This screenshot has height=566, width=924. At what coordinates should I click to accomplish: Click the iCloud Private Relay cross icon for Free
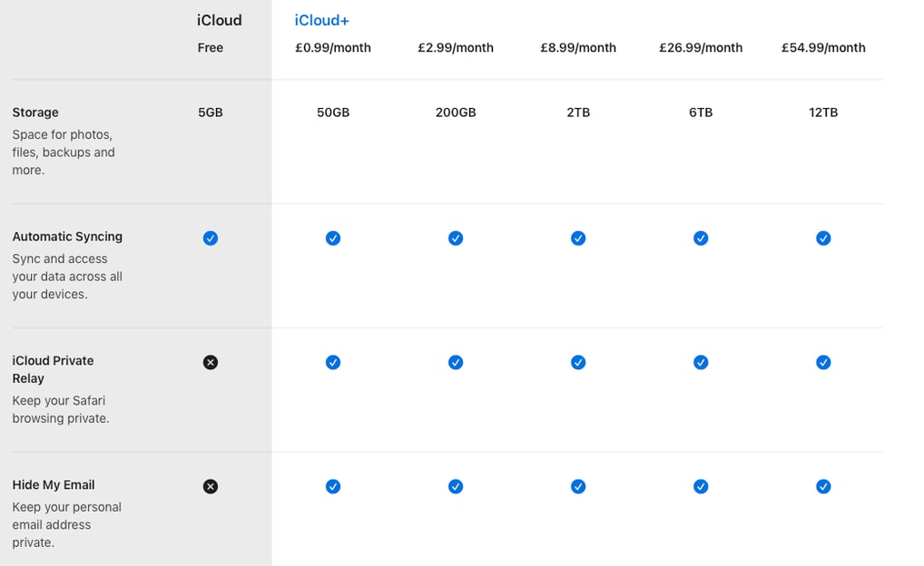(x=211, y=362)
